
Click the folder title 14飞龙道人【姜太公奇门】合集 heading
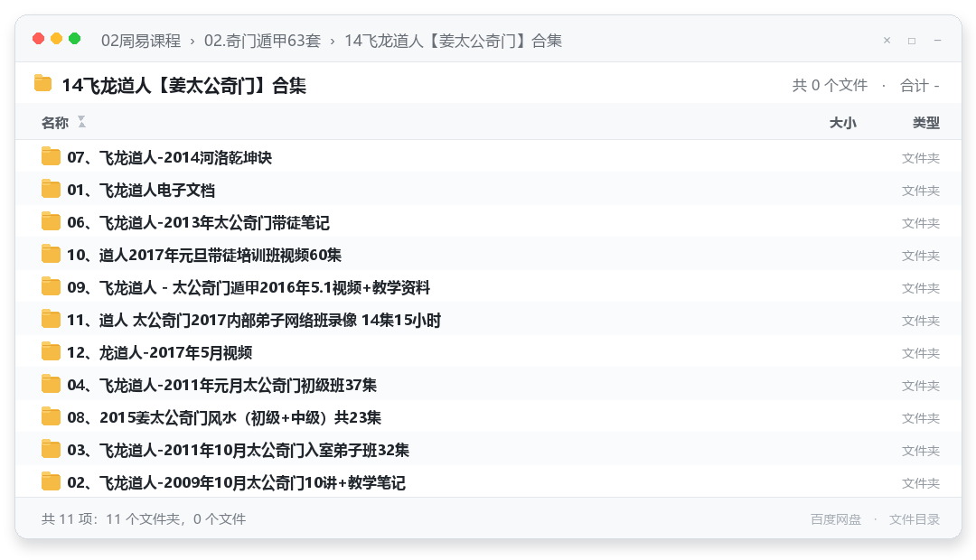pos(183,85)
